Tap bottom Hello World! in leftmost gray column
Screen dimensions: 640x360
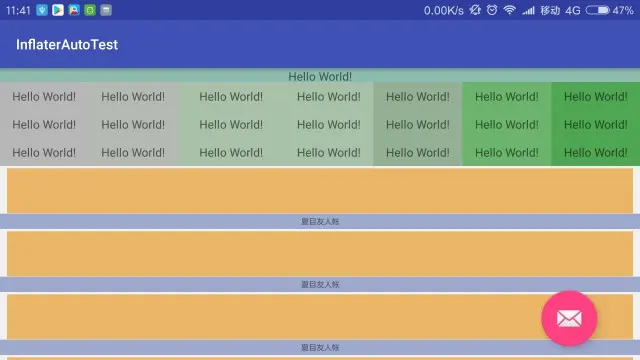pyautogui.click(x=44, y=153)
